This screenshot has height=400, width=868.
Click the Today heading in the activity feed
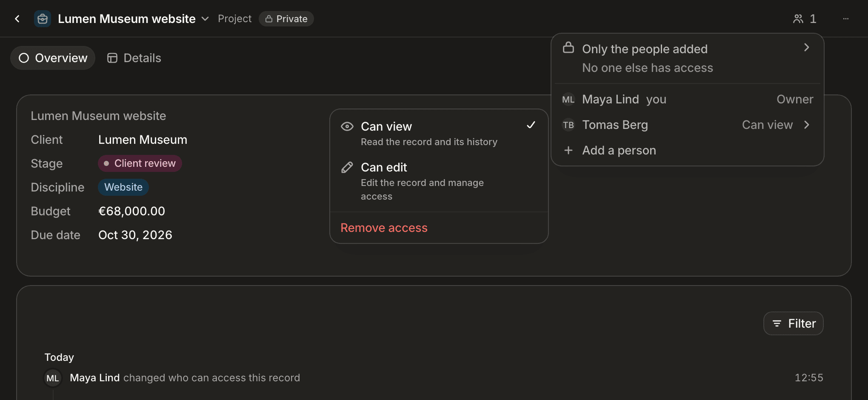[x=59, y=357]
